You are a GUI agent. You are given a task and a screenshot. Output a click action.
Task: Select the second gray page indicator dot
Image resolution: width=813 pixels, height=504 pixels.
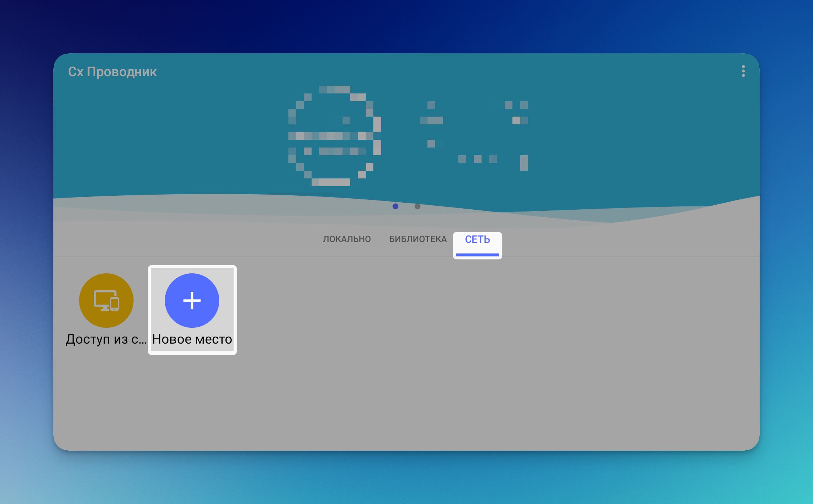point(417,206)
